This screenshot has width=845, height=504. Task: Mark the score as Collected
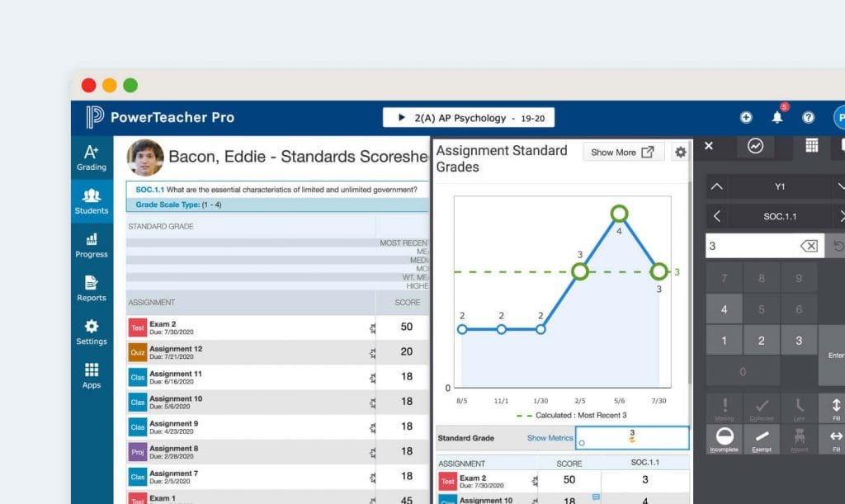coord(762,408)
